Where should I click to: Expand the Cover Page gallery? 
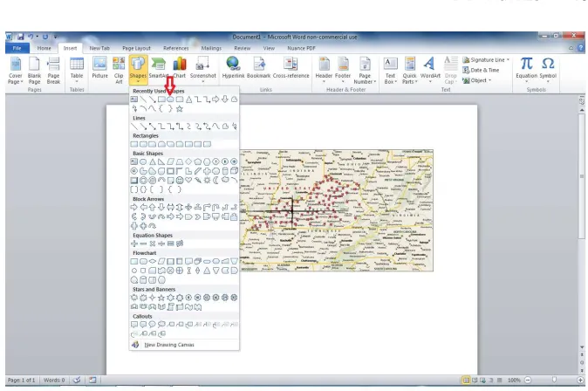16,70
